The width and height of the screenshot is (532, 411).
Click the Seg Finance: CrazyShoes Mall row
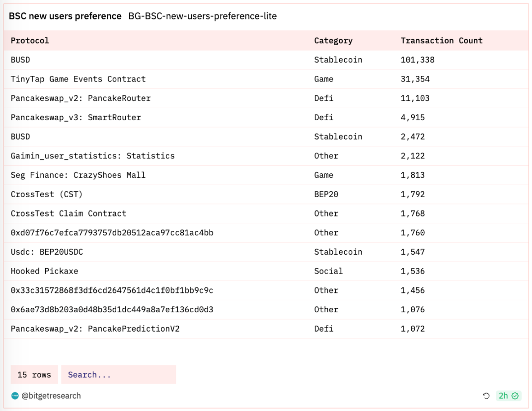78,175
